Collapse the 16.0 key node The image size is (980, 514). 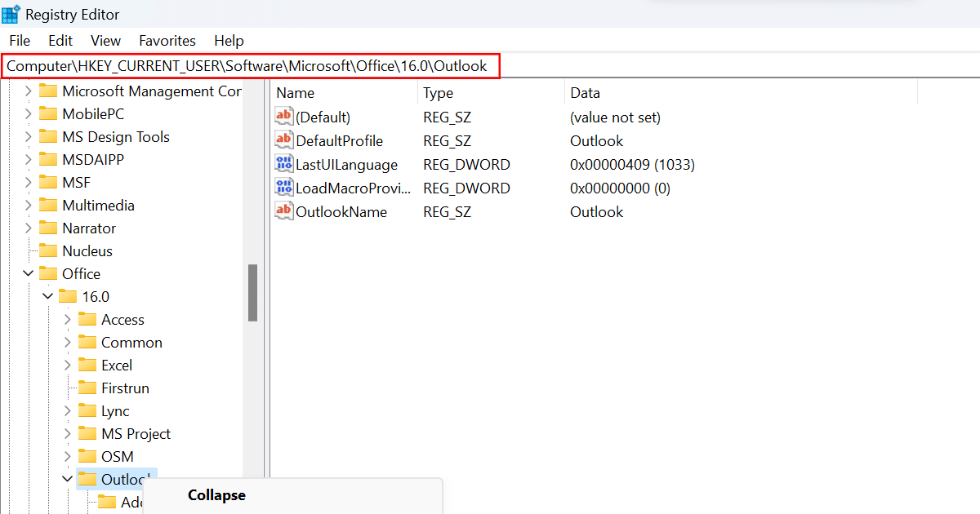pos(48,297)
